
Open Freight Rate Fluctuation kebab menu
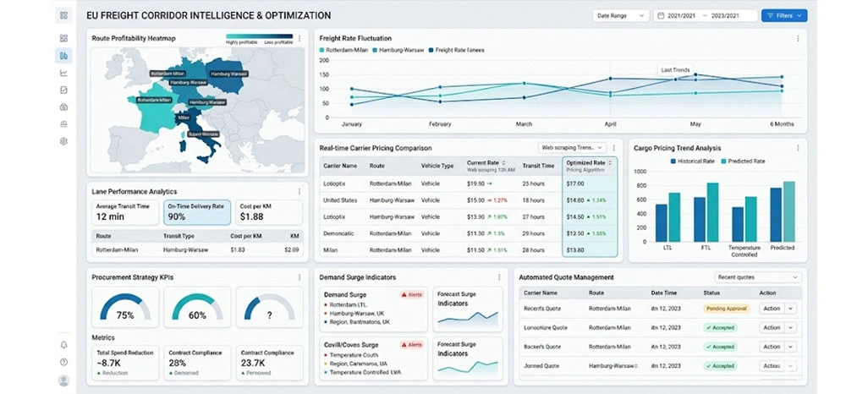coord(798,38)
